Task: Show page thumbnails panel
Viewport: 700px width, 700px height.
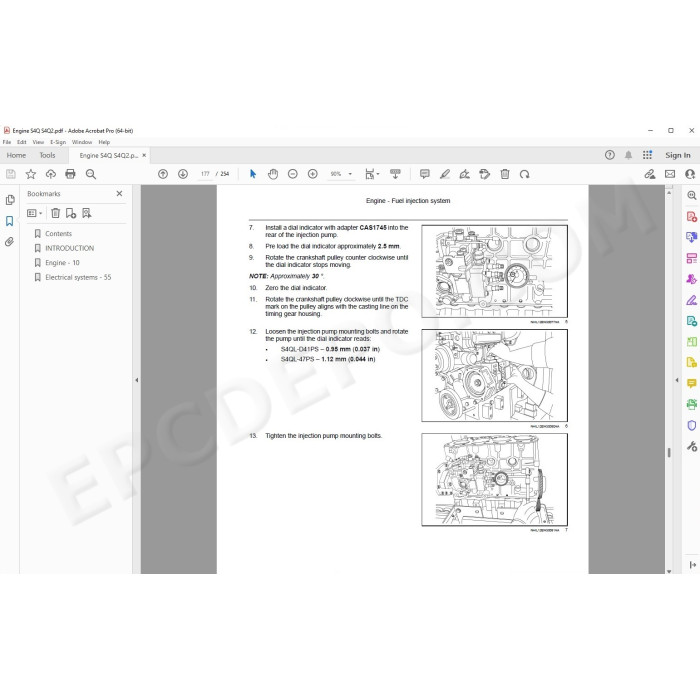Action: [x=10, y=200]
